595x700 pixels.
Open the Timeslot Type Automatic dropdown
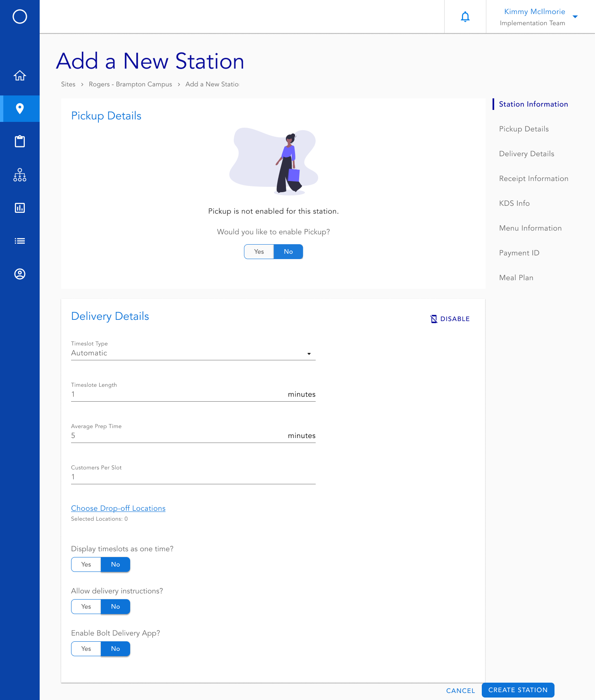point(193,353)
